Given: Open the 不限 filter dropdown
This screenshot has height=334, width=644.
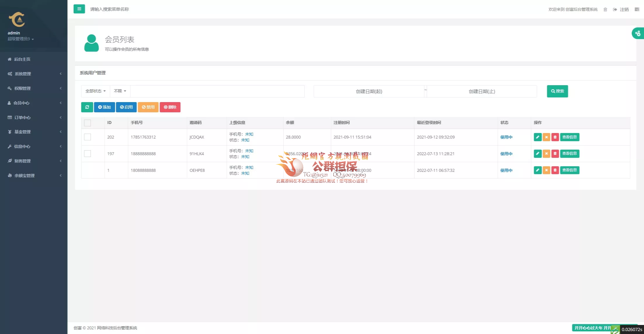Looking at the screenshot, I should pyautogui.click(x=120, y=91).
